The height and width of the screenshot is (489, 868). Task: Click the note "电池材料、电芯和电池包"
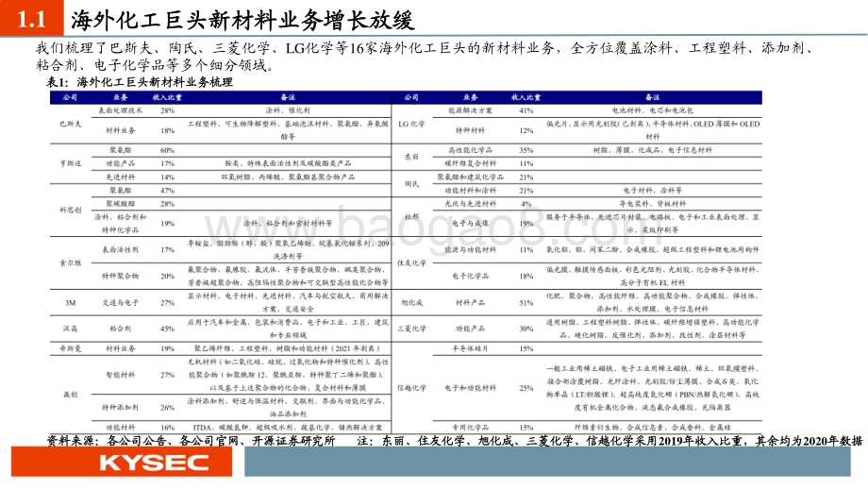pos(653,110)
